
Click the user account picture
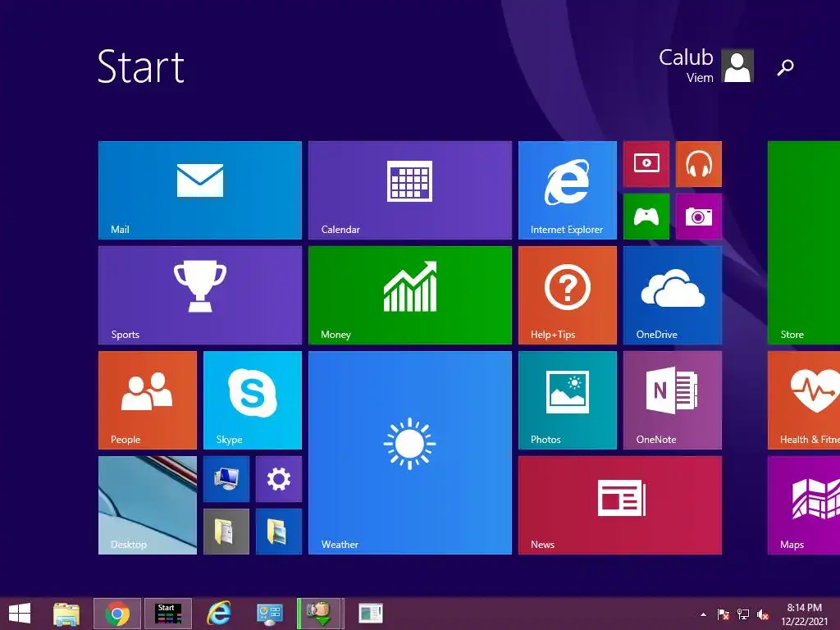click(x=737, y=66)
